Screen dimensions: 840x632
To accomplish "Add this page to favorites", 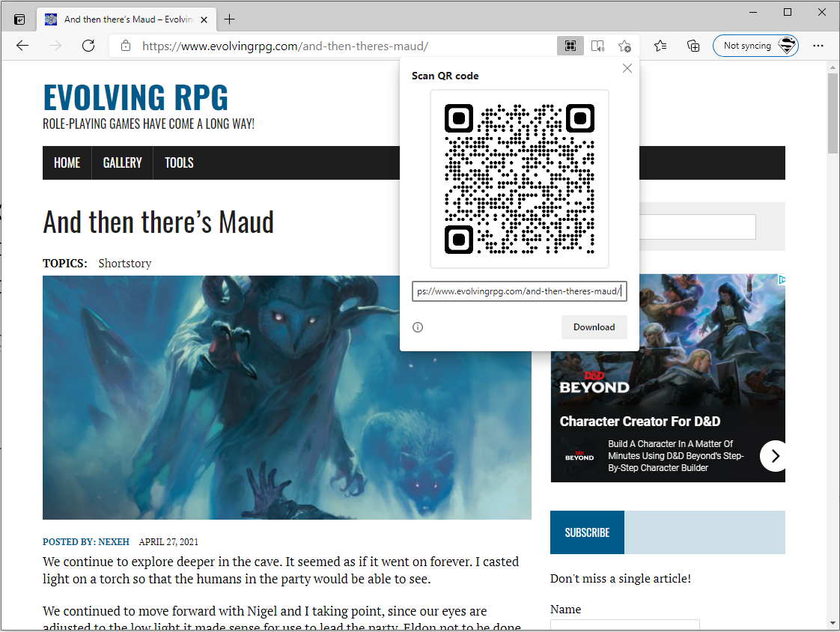I will coord(624,46).
